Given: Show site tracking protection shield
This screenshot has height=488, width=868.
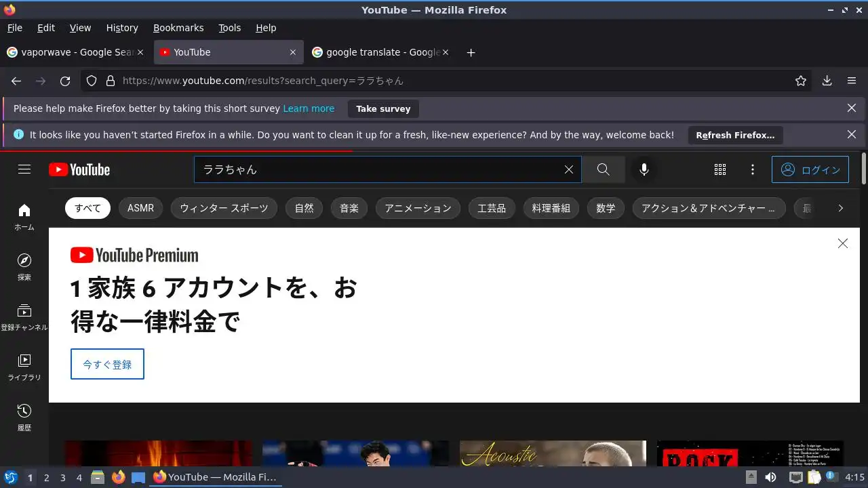Looking at the screenshot, I should click(x=92, y=81).
